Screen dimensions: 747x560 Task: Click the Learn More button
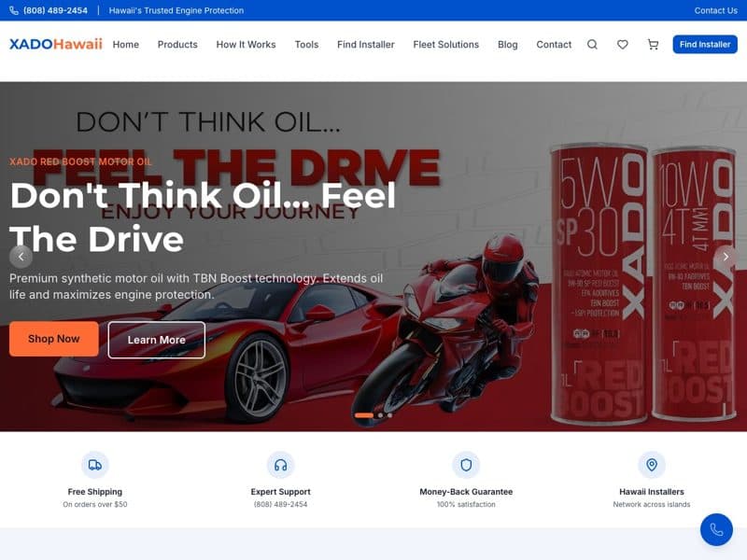(157, 340)
